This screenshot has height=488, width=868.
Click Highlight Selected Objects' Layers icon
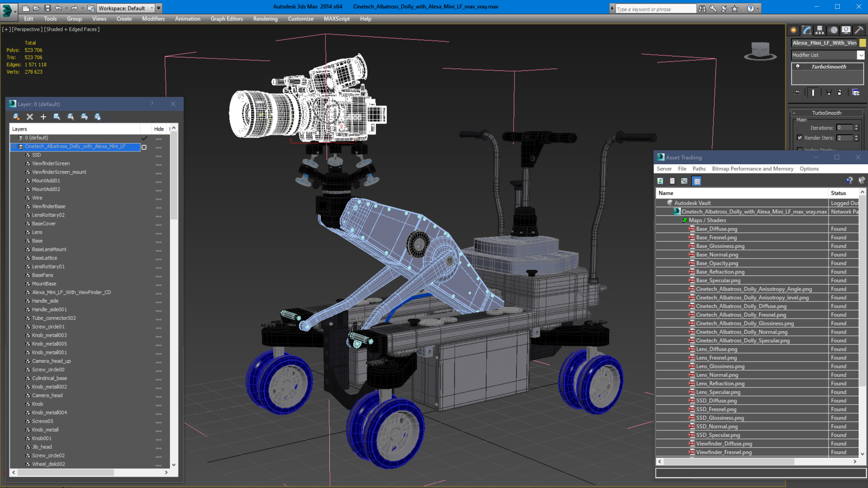click(71, 117)
